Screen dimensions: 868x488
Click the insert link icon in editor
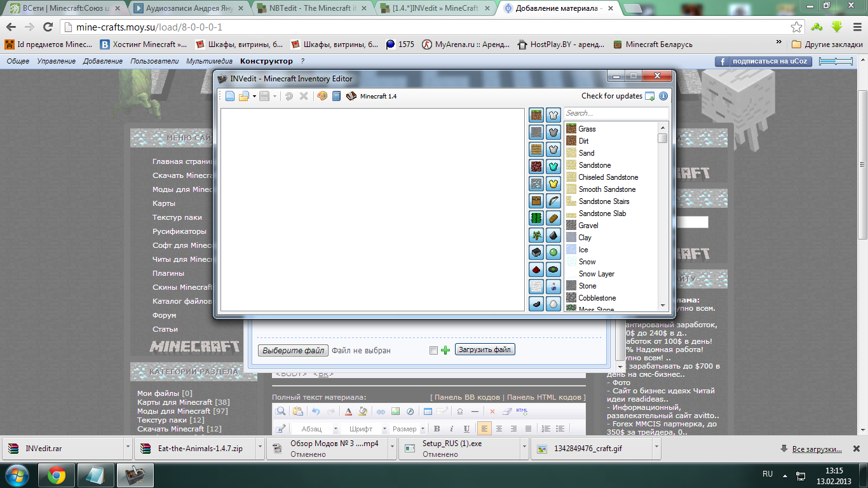[381, 411]
